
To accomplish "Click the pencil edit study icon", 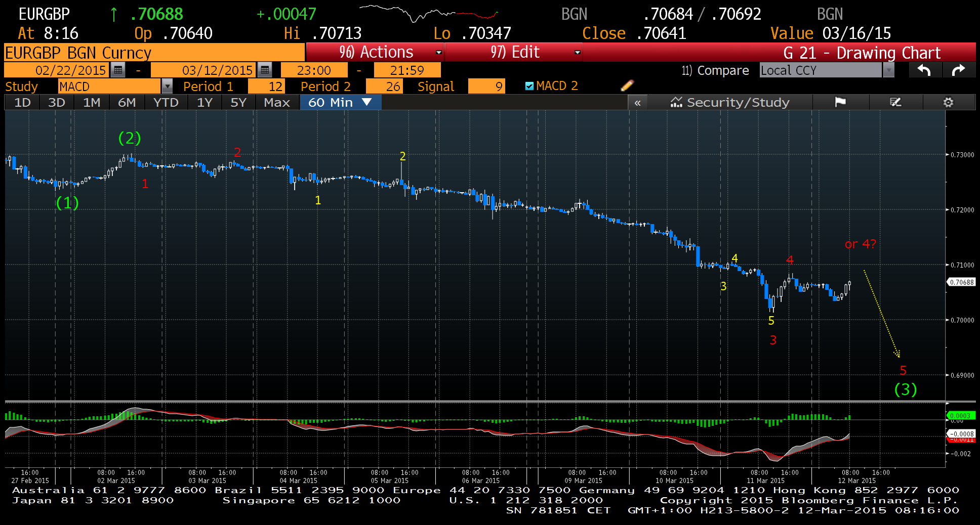I will click(x=627, y=86).
